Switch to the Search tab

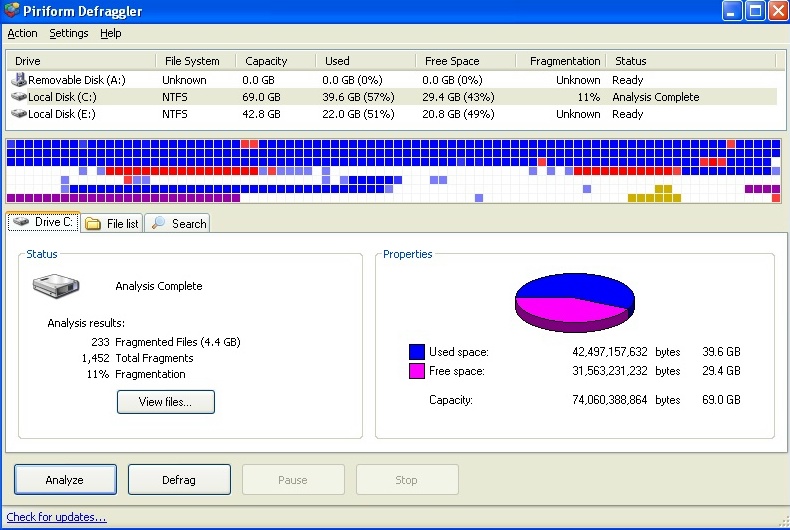pos(177,223)
